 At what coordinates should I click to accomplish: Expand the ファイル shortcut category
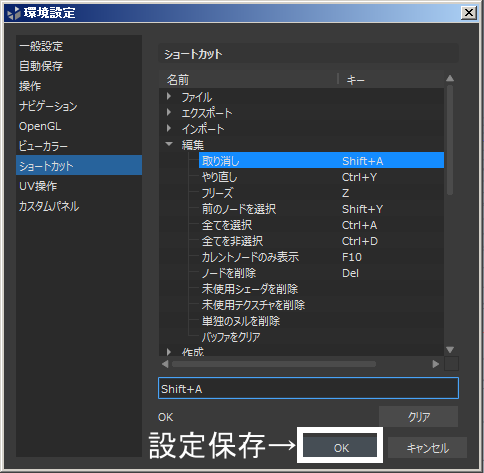[x=169, y=97]
